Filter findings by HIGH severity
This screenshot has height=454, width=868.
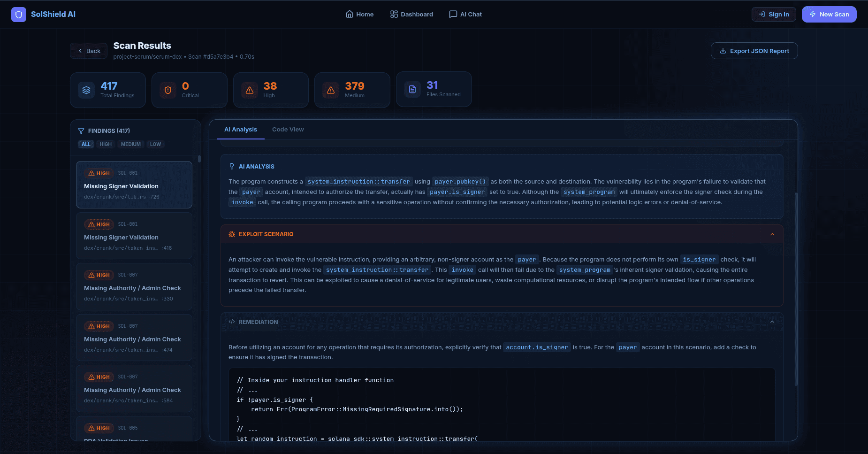coord(106,144)
